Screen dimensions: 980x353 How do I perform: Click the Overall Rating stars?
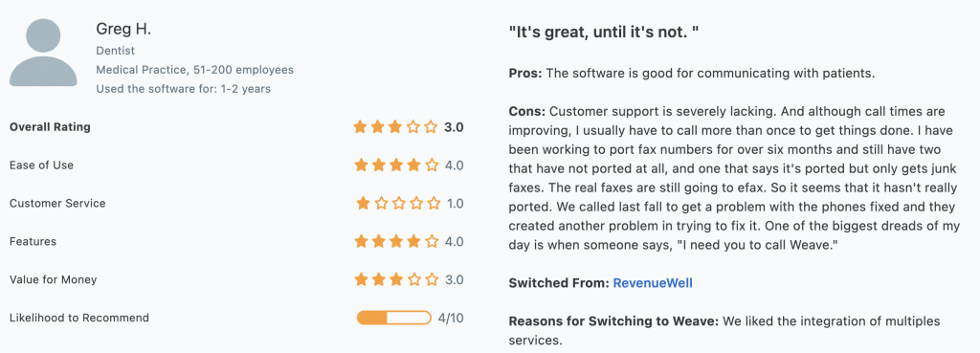tap(395, 127)
